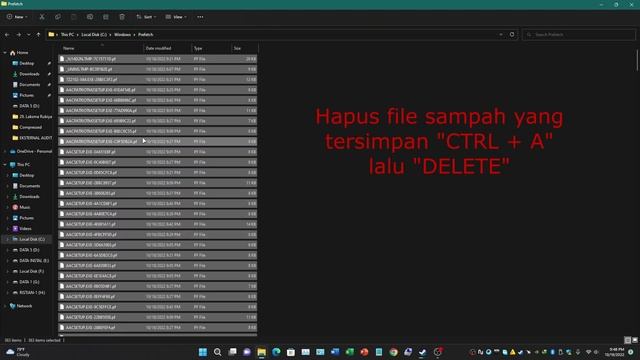The image size is (640, 360).
Task: Click the Delete trash icon
Action: [x=122, y=17]
